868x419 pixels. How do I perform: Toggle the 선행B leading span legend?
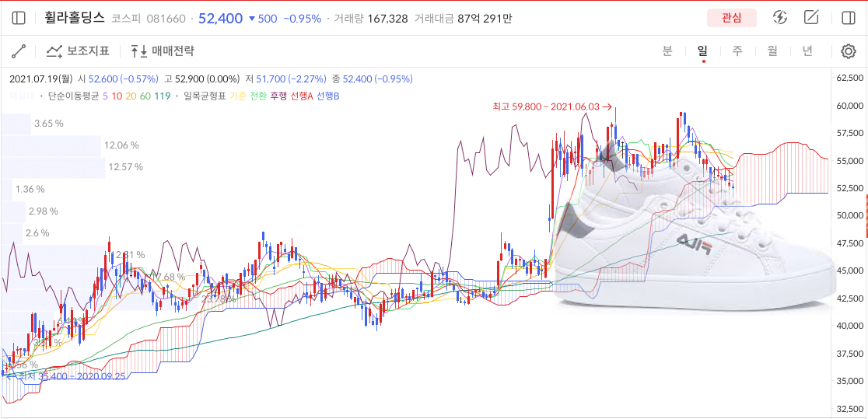[327, 96]
